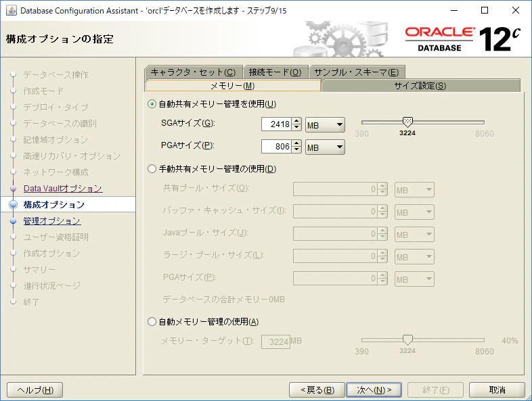
Task: Select automatic shared memory management radio button
Action: click(x=152, y=104)
